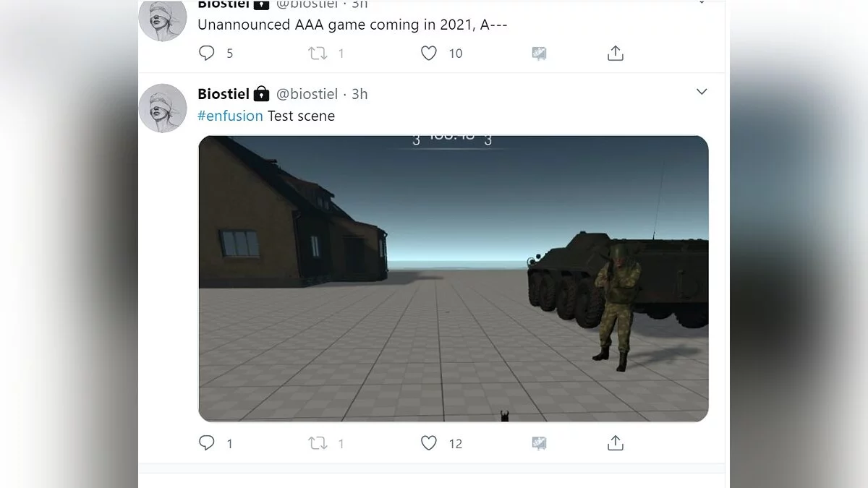The image size is (868, 488).
Task: Retweet the #enfusion Test scene tweet
Action: click(x=318, y=443)
